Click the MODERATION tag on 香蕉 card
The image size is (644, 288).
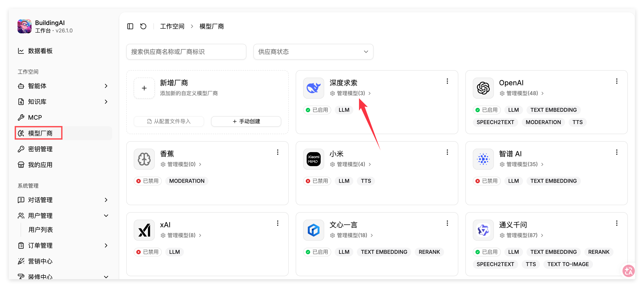click(x=187, y=181)
